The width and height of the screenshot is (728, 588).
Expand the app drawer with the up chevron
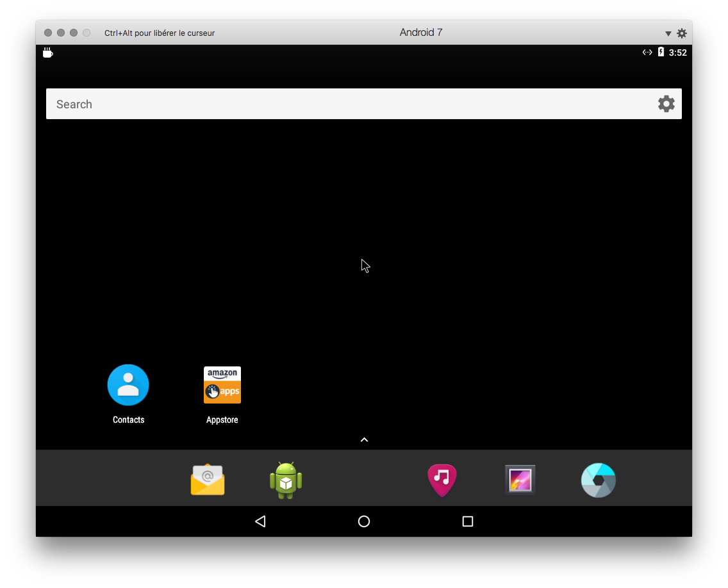pos(365,439)
